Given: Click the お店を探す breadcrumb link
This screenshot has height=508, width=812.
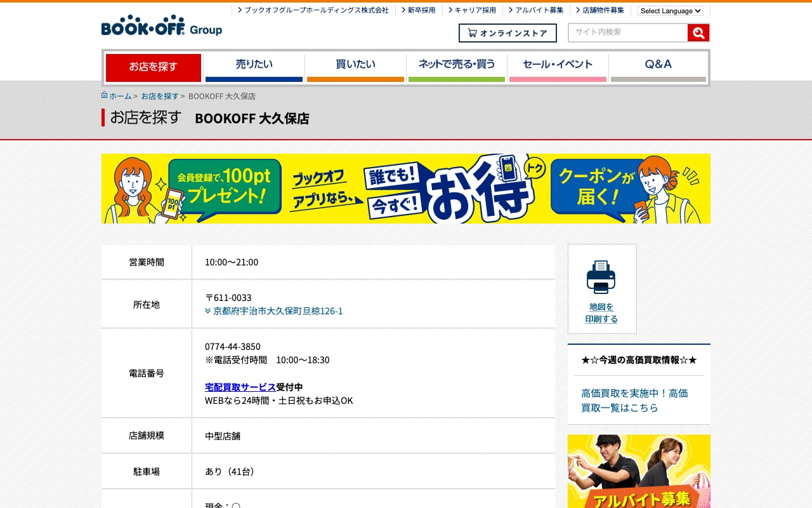Looking at the screenshot, I should tap(160, 96).
